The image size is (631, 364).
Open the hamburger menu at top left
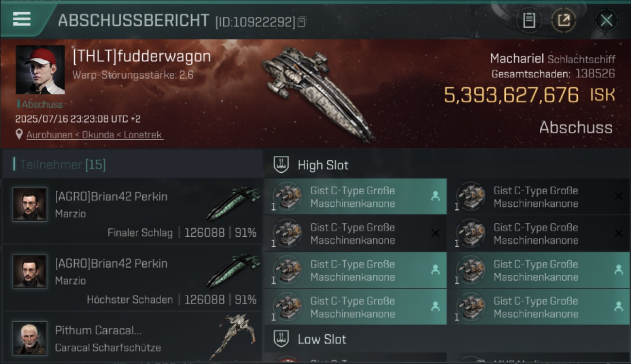pos(22,19)
